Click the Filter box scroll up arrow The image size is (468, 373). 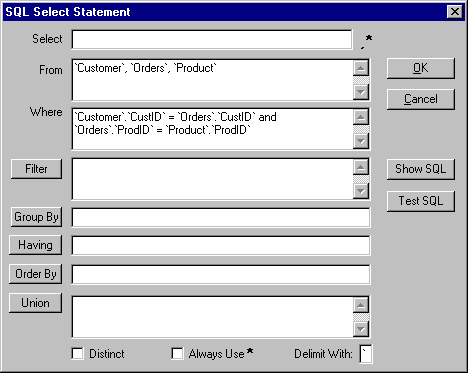(x=361, y=167)
